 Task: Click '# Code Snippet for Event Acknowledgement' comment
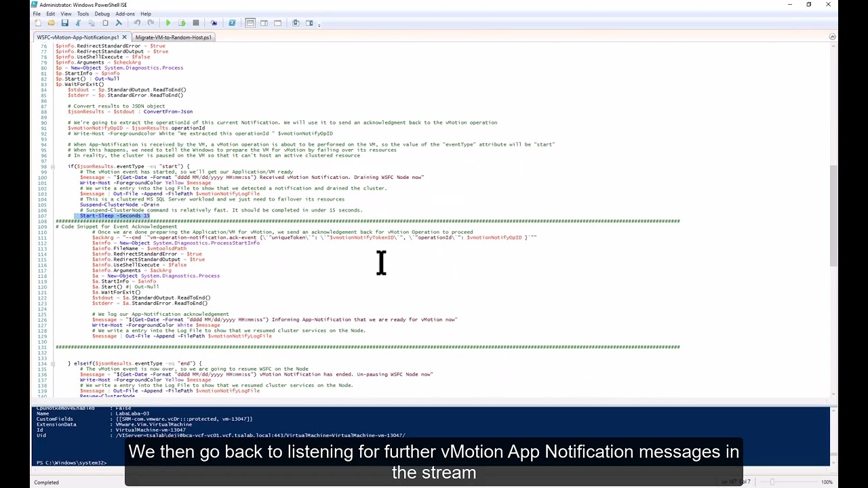click(x=116, y=226)
